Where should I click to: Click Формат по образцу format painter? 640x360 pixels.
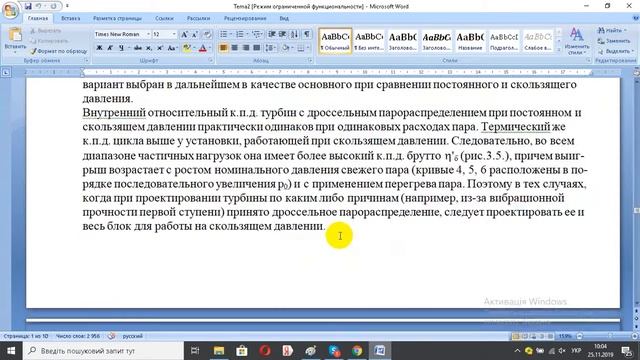click(59, 51)
